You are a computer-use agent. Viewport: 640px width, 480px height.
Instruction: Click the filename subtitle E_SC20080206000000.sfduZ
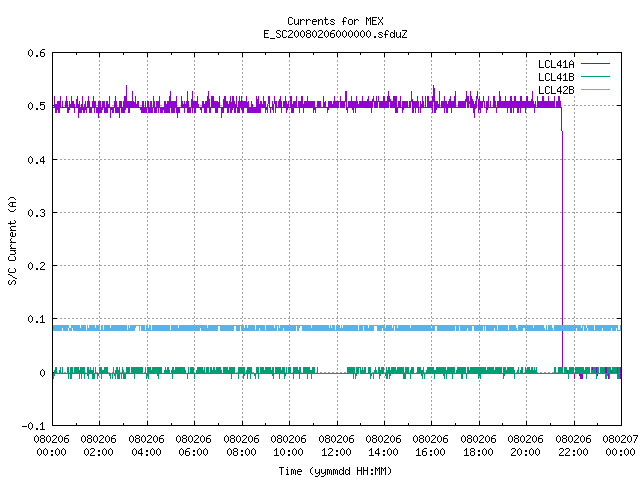tap(335, 34)
